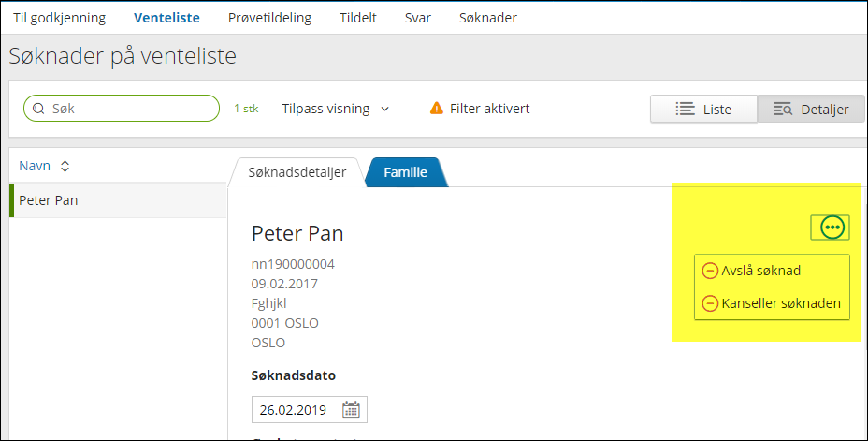Open the Svar section
Screen dimensions: 868x441
click(418, 18)
